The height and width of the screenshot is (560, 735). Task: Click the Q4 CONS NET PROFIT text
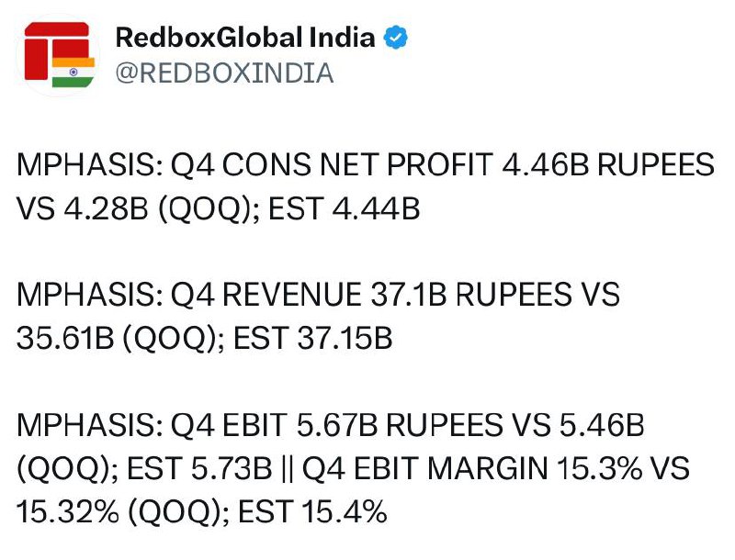[x=332, y=165]
